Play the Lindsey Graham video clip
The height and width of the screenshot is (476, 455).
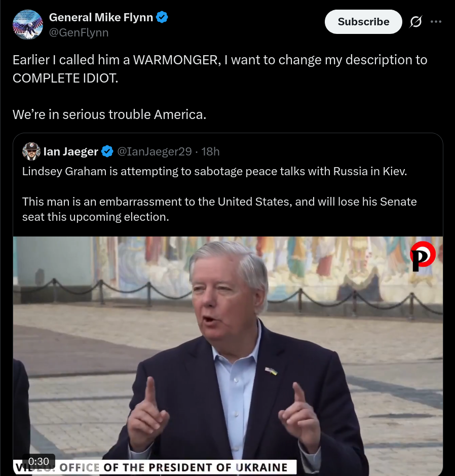click(x=228, y=356)
